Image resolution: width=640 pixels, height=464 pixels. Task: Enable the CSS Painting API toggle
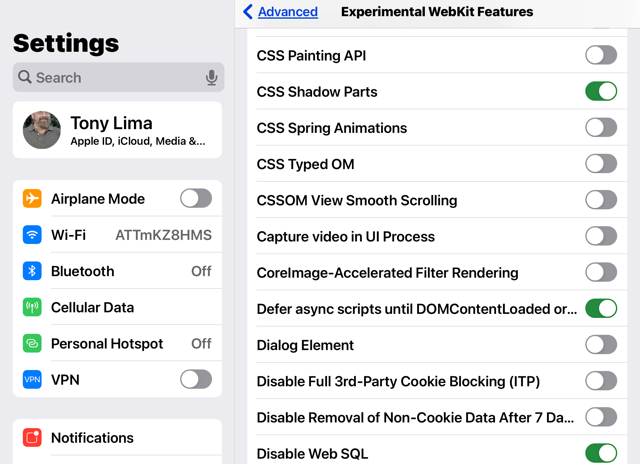(601, 55)
